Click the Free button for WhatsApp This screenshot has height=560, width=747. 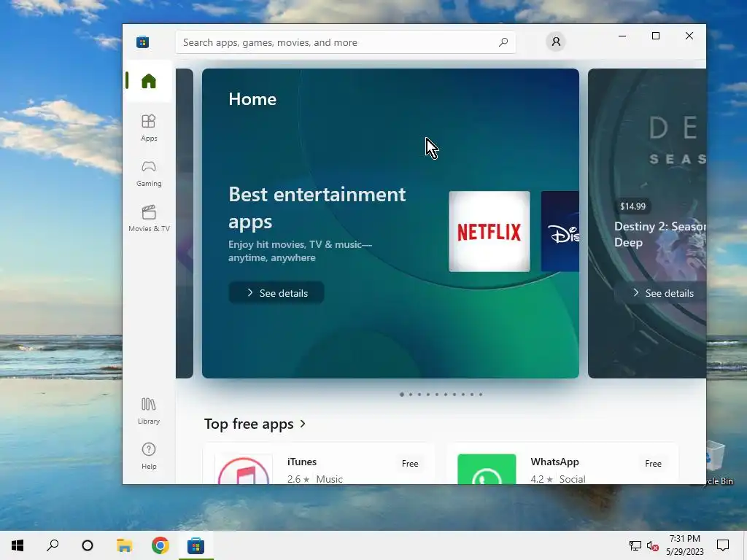click(653, 463)
